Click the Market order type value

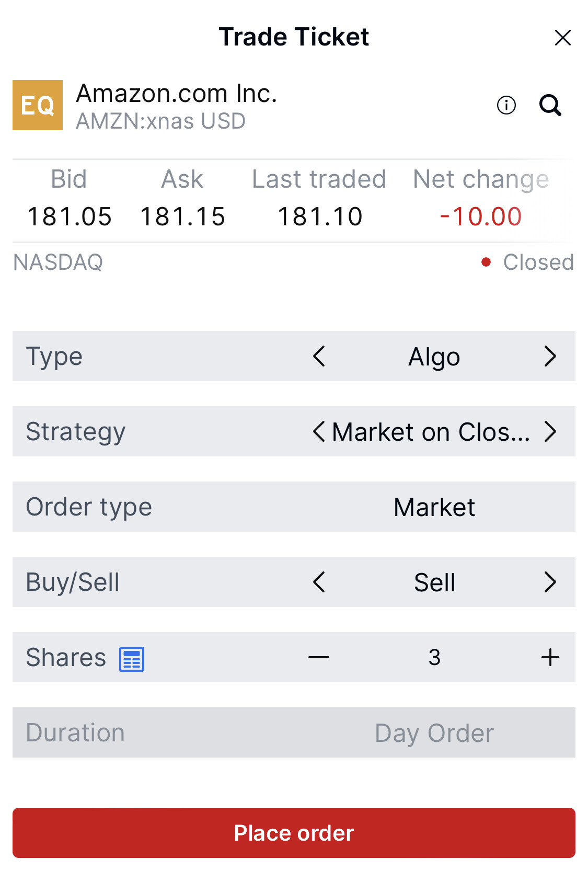click(434, 507)
